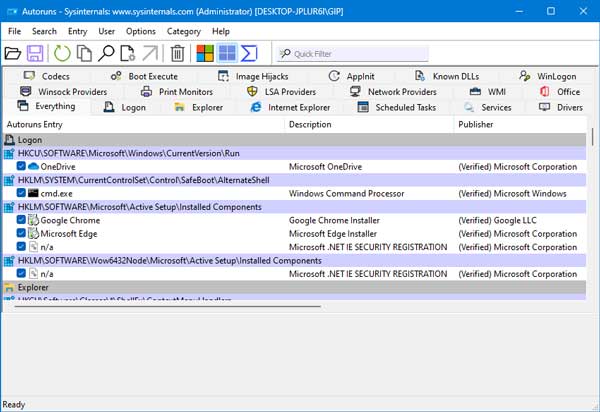Screen dimensions: 600x412
Task: Select the Microsoft OneDrive description cell
Action: (325, 167)
